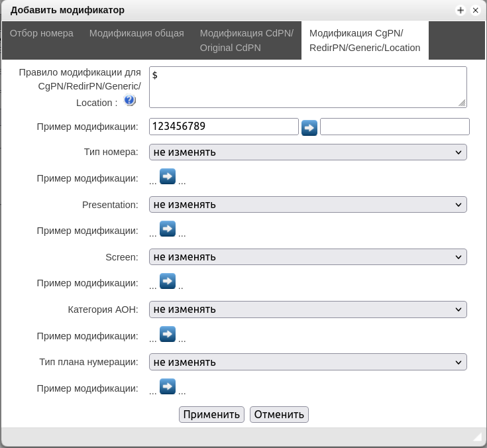Open the Модификация общая tab
The image size is (487, 448).
coord(136,33)
